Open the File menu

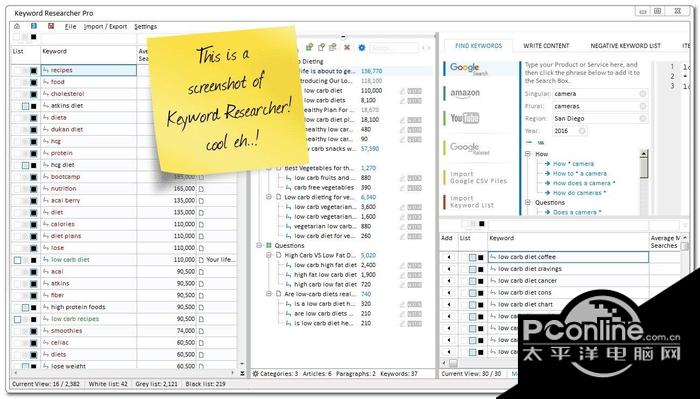(71, 27)
